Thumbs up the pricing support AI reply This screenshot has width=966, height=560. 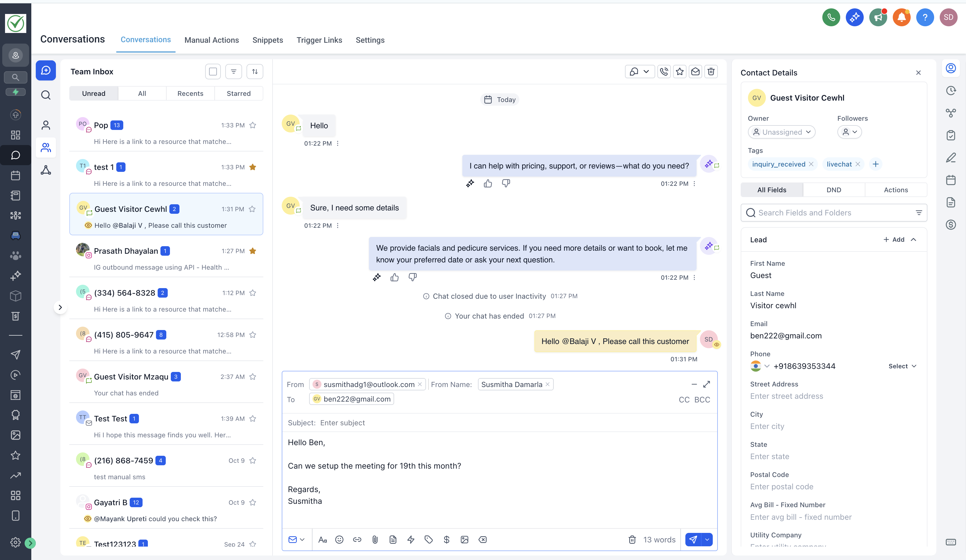point(487,184)
